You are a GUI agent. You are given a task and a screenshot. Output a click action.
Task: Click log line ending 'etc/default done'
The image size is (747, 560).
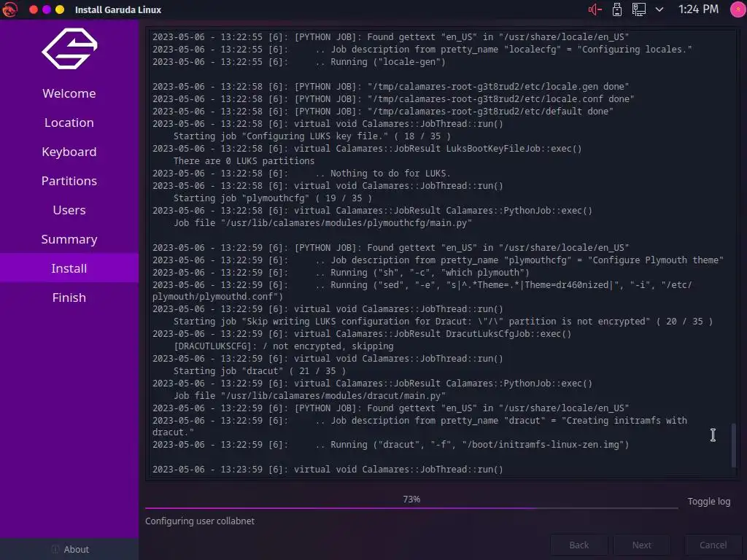click(x=383, y=112)
